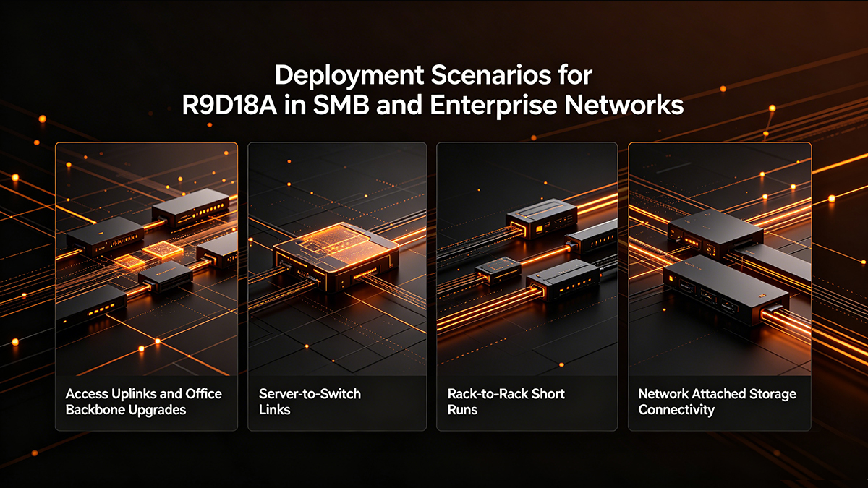Click the "Access Uplinks and Office Backbone Upgrades" caption
The height and width of the screenshot is (488, 868).
(x=143, y=402)
